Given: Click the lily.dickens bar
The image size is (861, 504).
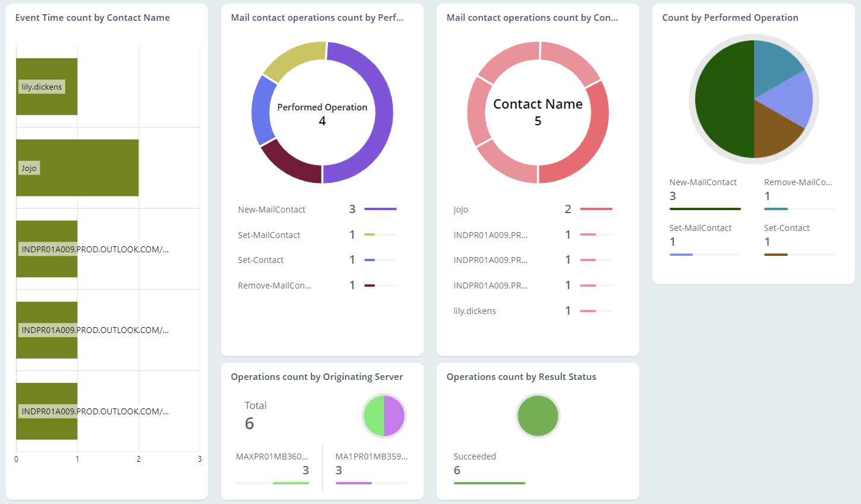Looking at the screenshot, I should point(46,86).
